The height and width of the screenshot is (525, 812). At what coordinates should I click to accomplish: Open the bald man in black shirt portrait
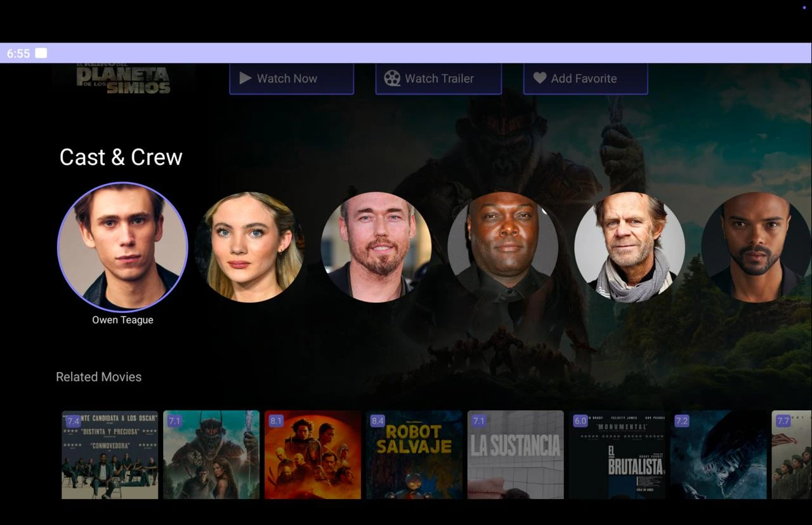click(503, 247)
